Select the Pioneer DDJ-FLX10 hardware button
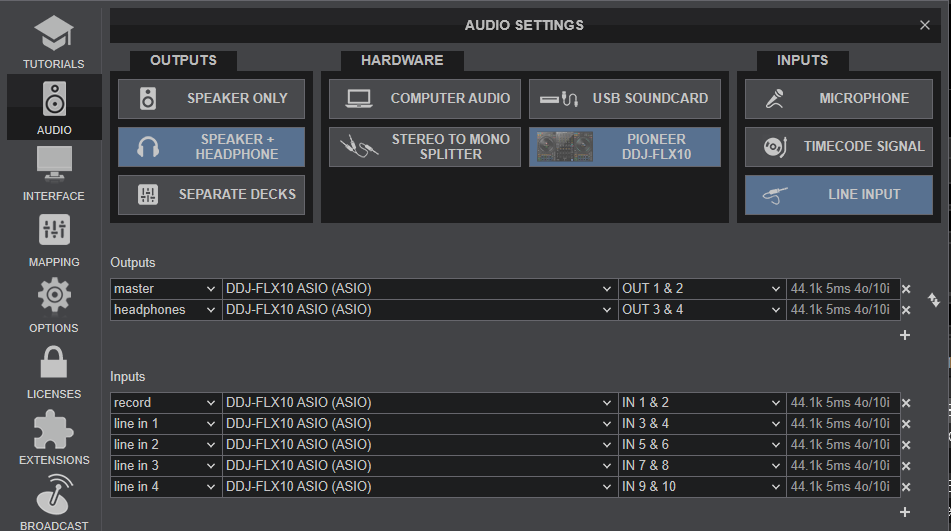This screenshot has height=531, width=951. [x=624, y=147]
